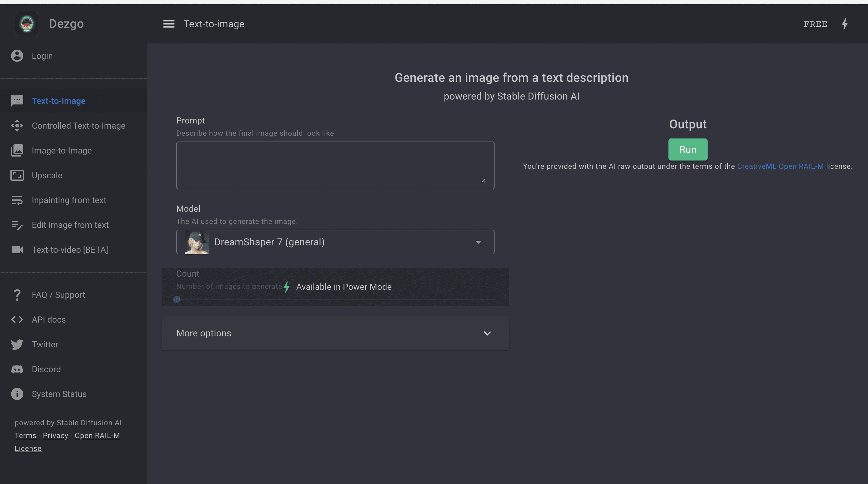
Task: Open the System Status info icon
Action: point(17,394)
